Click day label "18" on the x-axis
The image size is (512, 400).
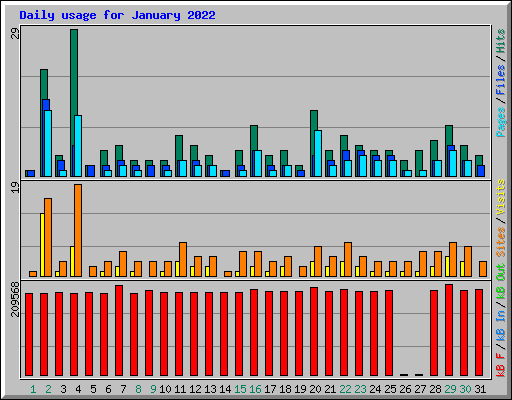(x=285, y=389)
